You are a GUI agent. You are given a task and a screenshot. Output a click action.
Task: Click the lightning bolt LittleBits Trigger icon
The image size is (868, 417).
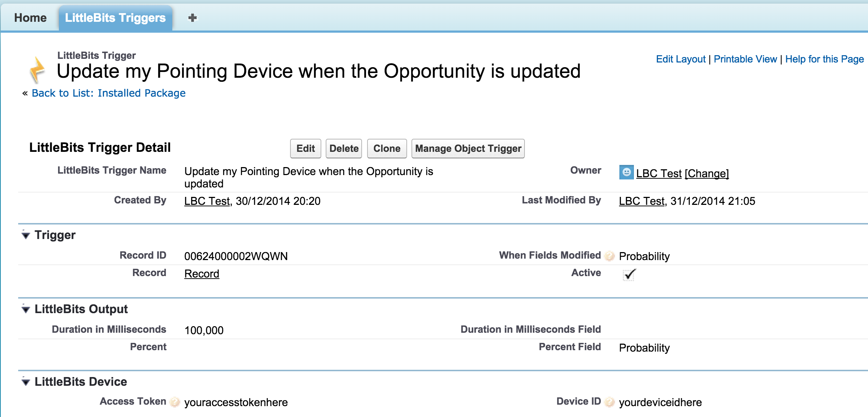pos(37,70)
